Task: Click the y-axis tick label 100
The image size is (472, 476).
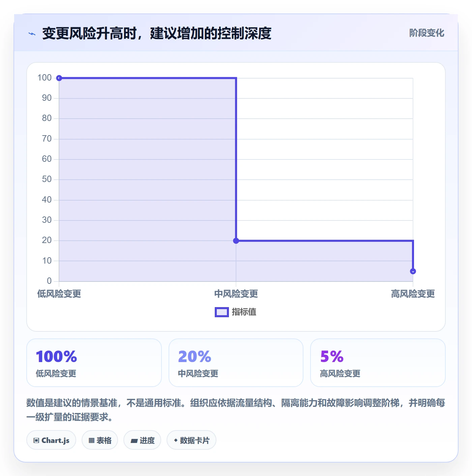Action: [x=45, y=78]
